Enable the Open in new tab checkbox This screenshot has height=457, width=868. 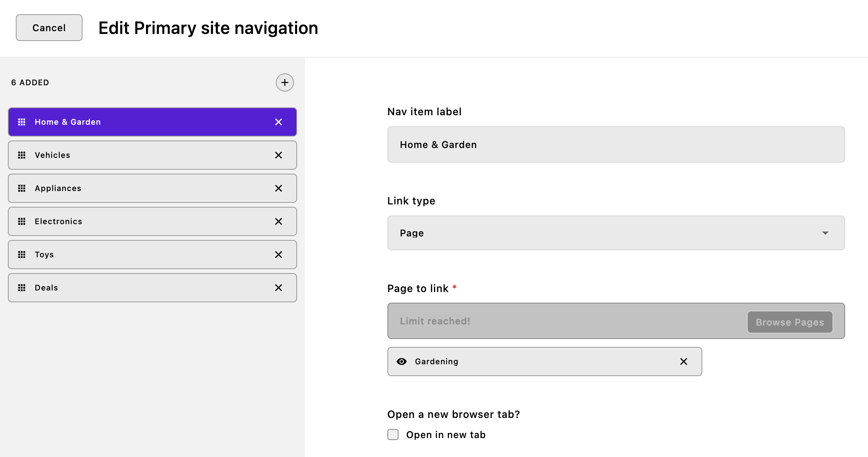coord(393,435)
